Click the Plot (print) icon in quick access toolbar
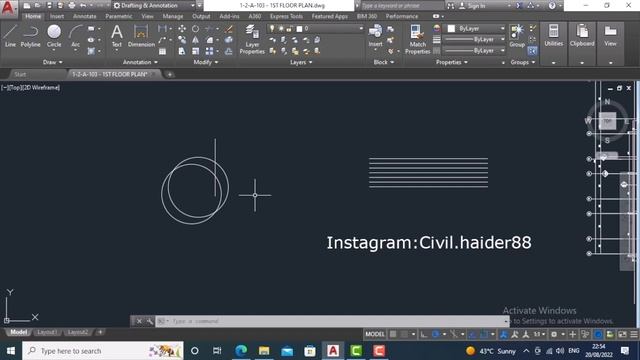 pos(72,5)
